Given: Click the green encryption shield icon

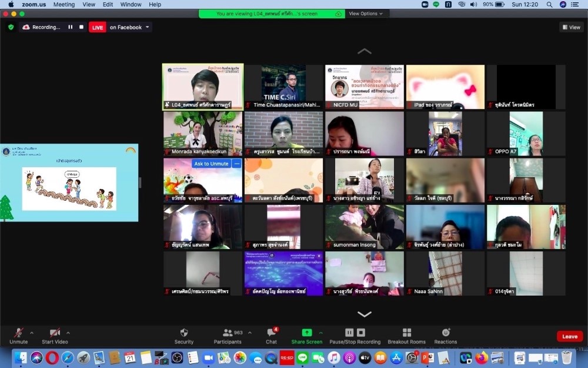Looking at the screenshot, I should (x=11, y=27).
